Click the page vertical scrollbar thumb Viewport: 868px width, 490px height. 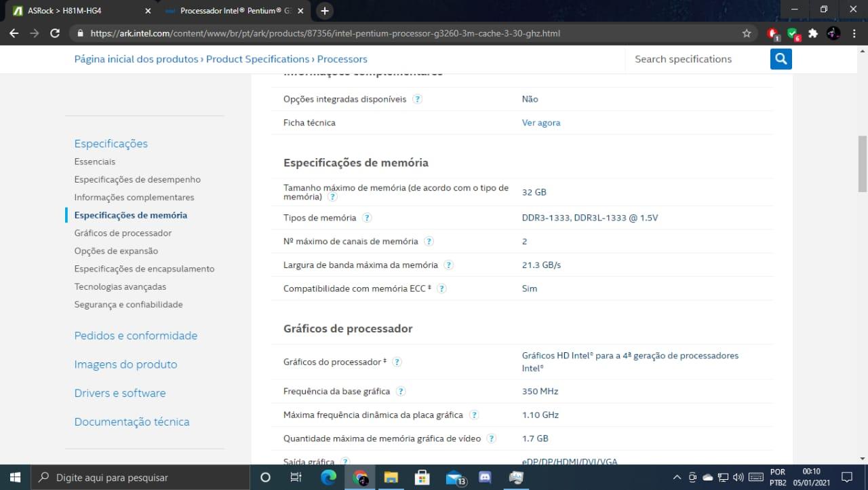click(863, 164)
